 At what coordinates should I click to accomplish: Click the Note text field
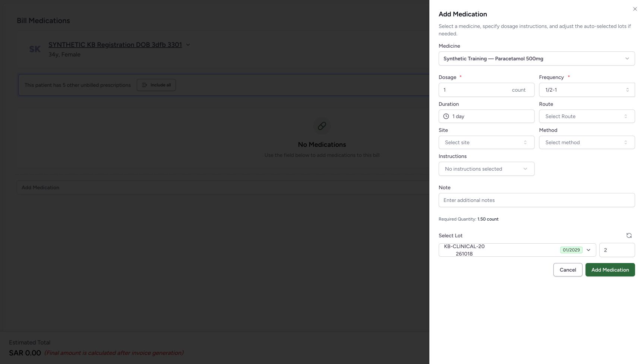(537, 200)
